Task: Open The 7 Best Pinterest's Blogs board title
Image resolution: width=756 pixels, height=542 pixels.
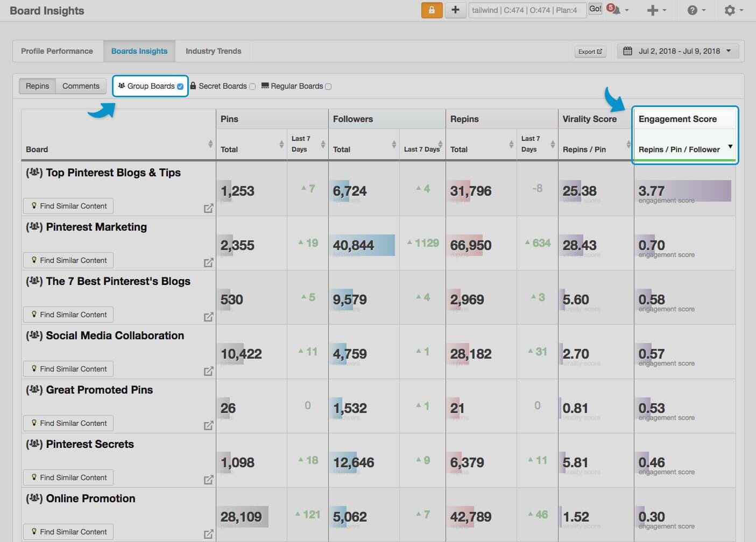Action: 118,281
